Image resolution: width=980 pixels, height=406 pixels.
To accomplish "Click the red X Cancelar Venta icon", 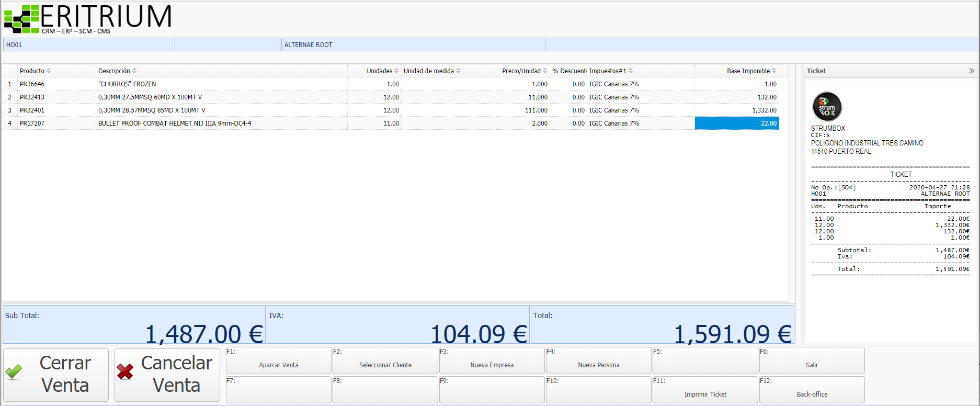I will tap(125, 372).
